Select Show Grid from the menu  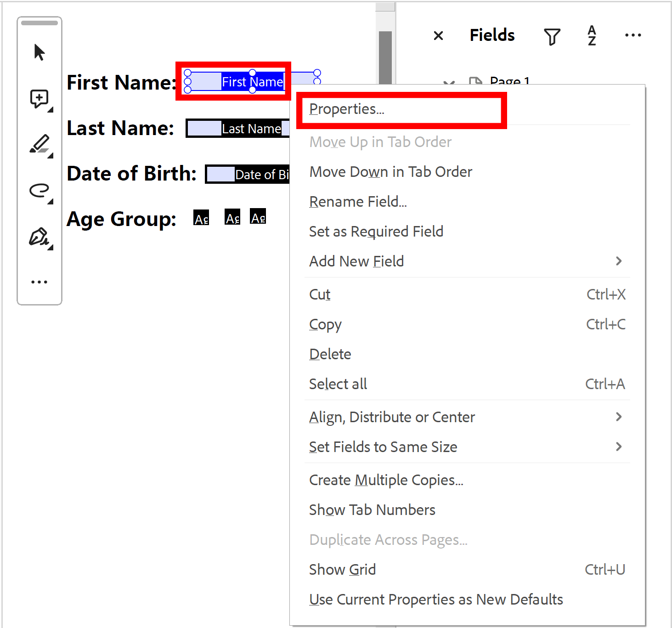pyautogui.click(x=342, y=569)
